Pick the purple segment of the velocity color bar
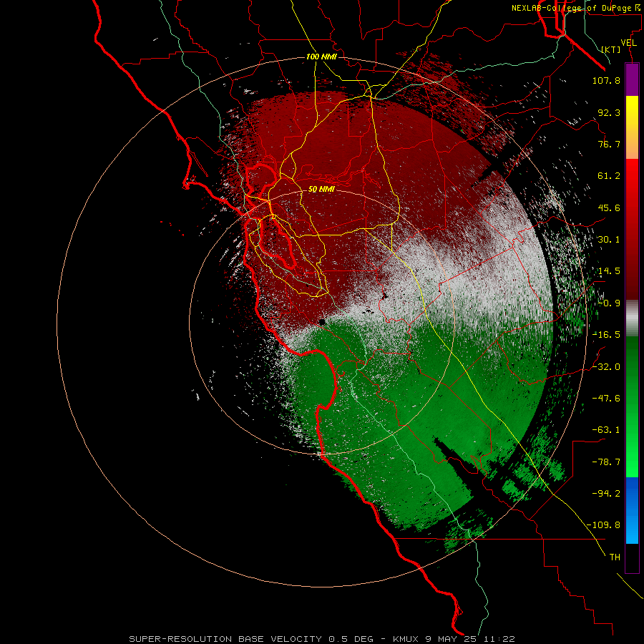Screen dimensions: 644x644 (632, 79)
